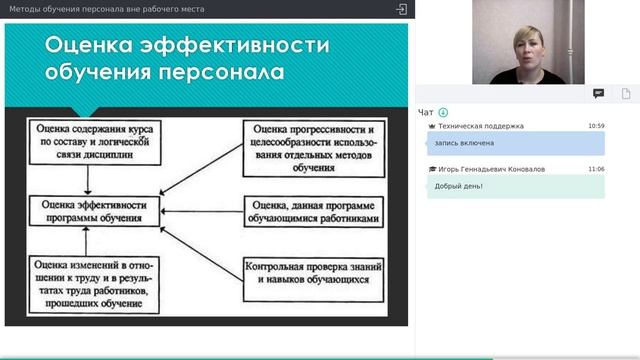Click box 'Оценка изменений в отношении к труду'
Viewport: 640px width, 360px height.
(x=94, y=284)
